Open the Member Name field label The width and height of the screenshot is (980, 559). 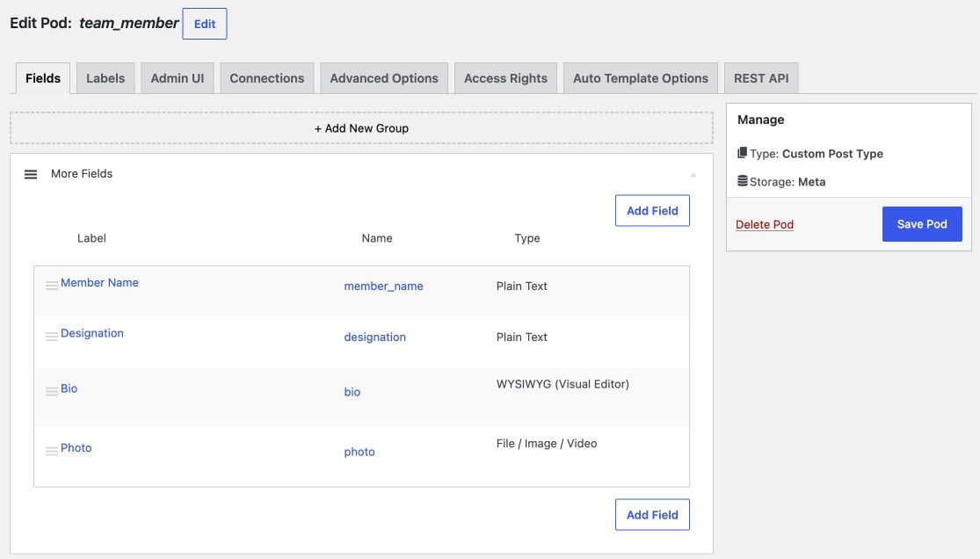[x=99, y=283]
